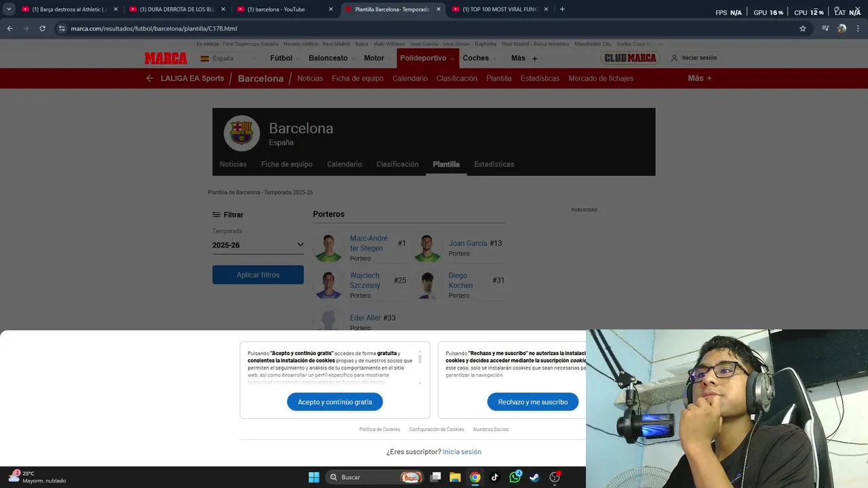Viewport: 868px width, 488px height.
Task: Reload the Marca page
Action: [x=42, y=28]
